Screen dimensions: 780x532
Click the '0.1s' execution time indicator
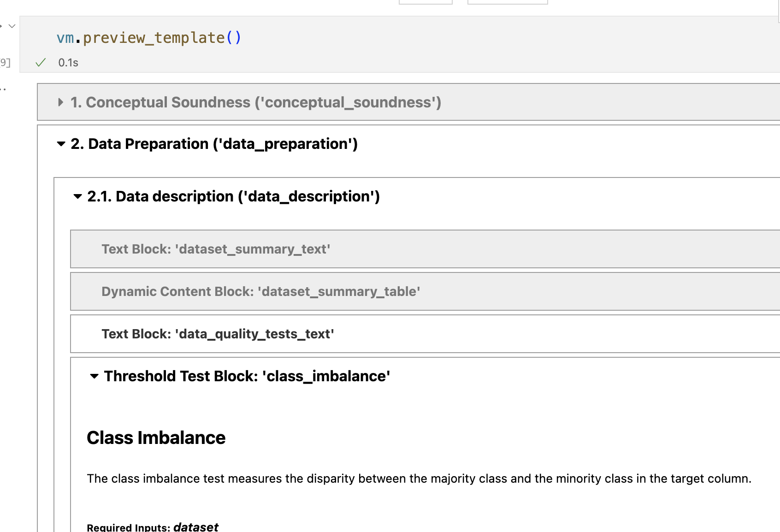[x=67, y=62]
